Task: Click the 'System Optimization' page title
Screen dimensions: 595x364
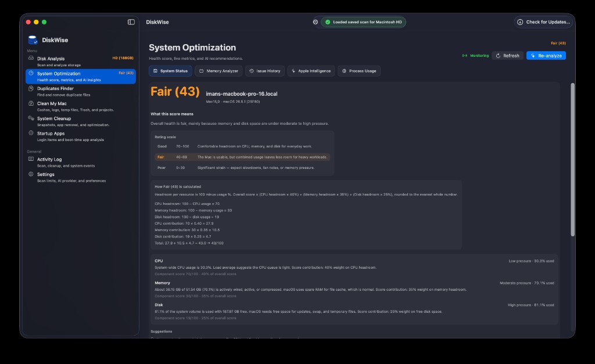Action: tap(192, 48)
